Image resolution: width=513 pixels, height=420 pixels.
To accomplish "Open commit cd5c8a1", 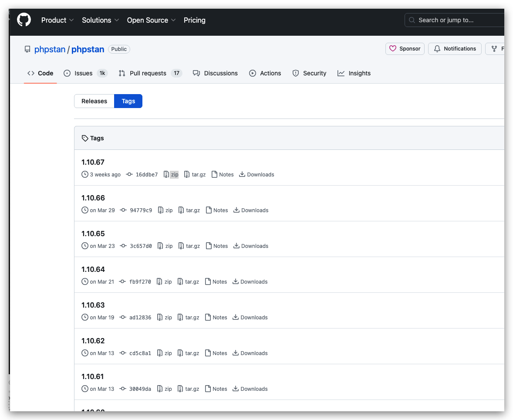I will pyautogui.click(x=135, y=353).
